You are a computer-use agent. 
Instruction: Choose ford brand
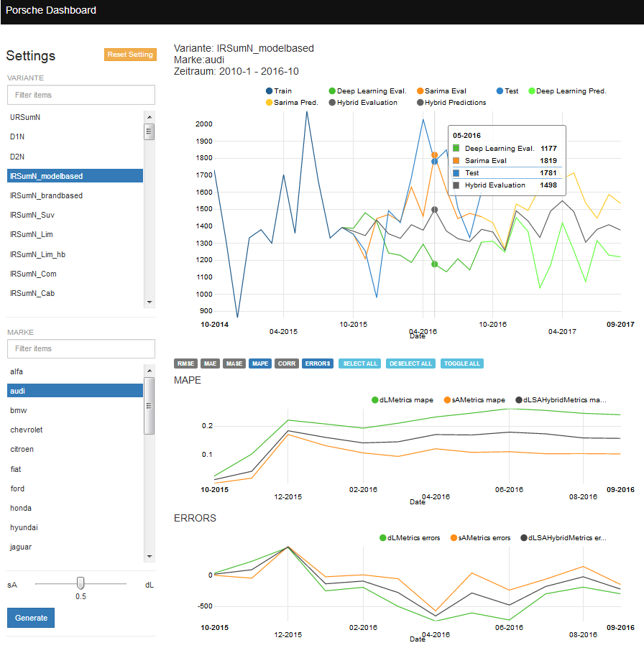[75, 488]
